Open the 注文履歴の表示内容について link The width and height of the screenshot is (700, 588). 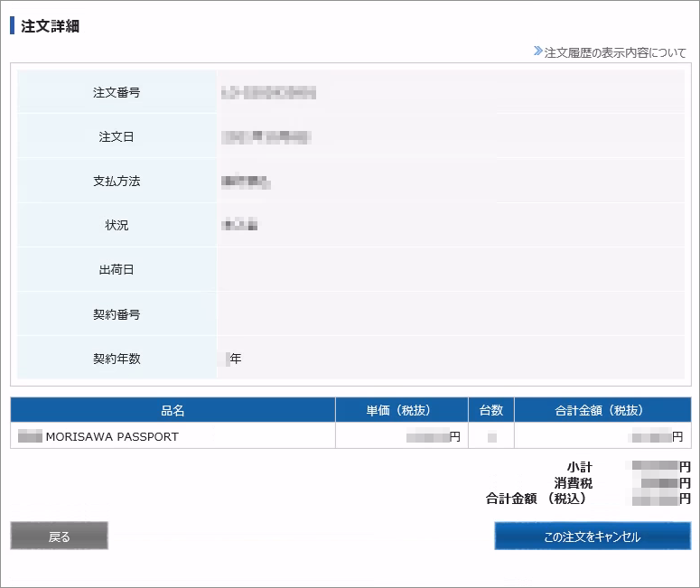click(x=615, y=52)
